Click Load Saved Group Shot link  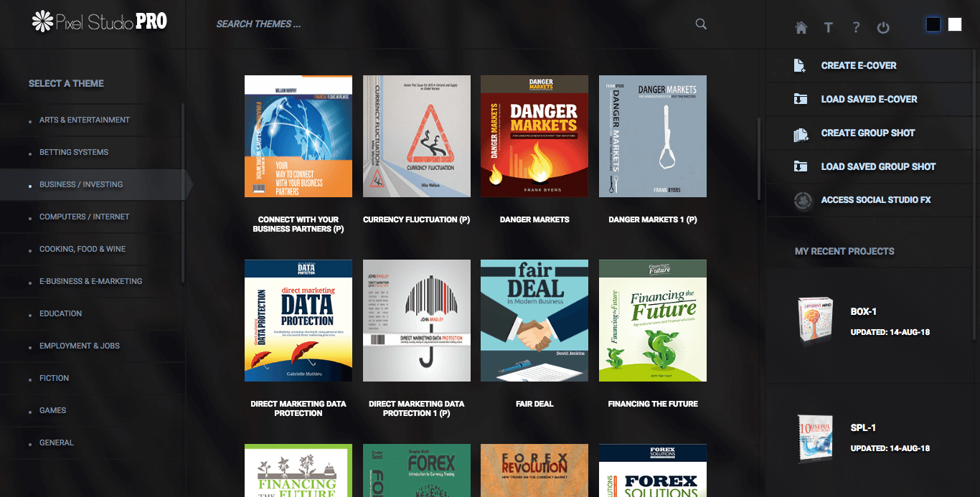point(878,166)
